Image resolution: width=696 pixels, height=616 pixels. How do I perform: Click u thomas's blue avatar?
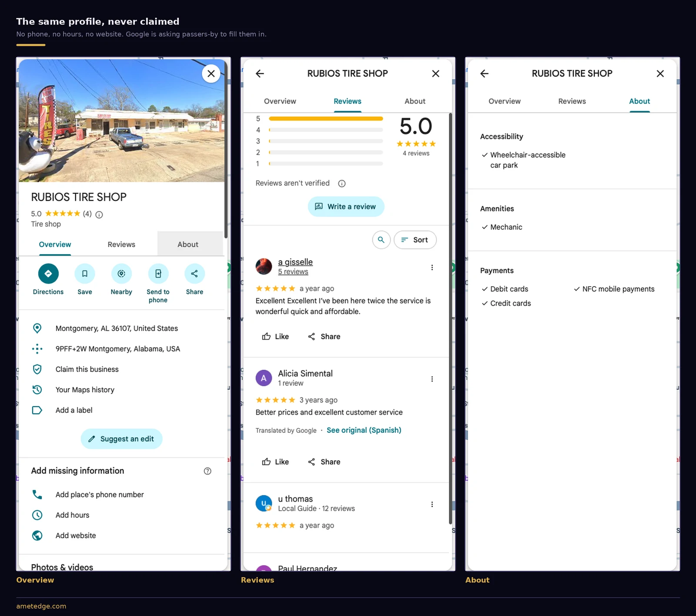pos(264,503)
